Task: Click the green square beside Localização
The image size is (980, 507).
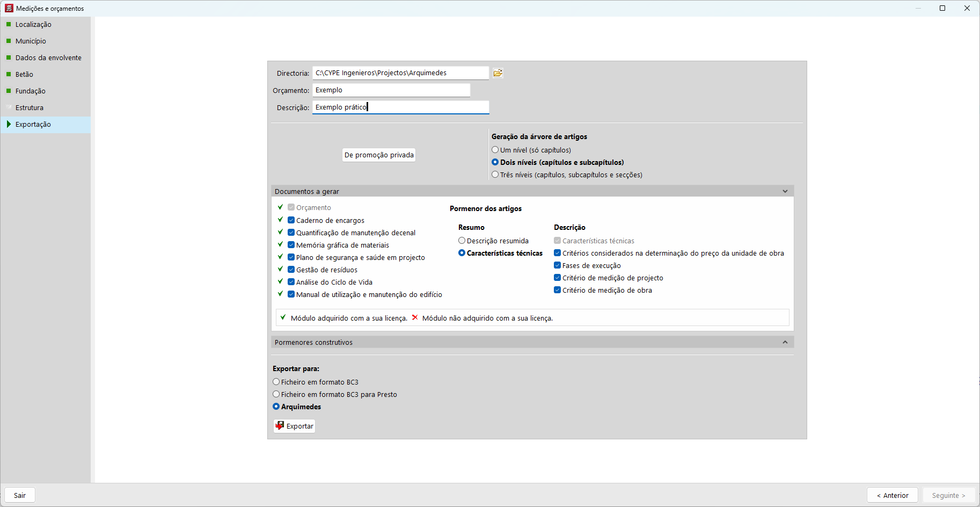Action: (9, 24)
